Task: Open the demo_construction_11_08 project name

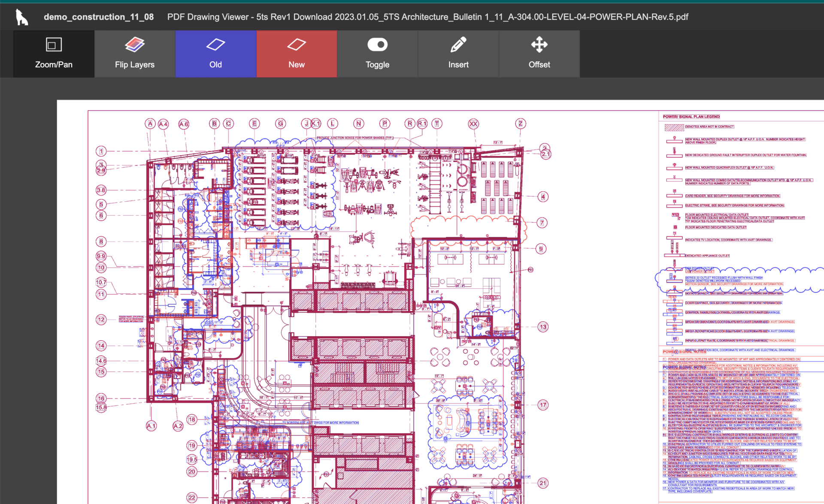Action: (x=99, y=17)
